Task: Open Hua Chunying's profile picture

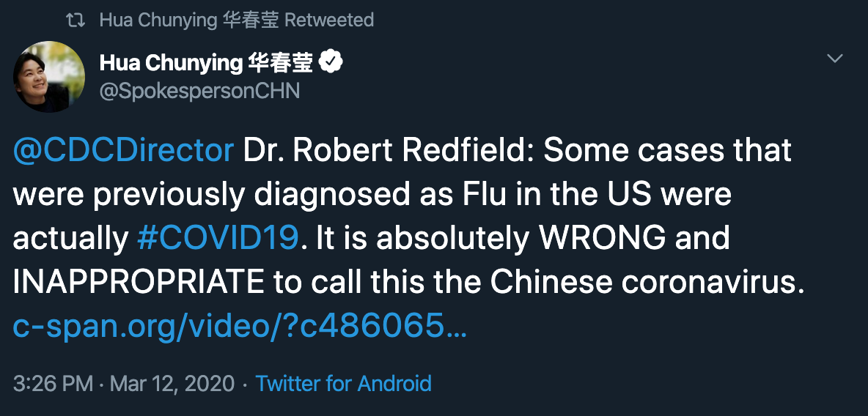Action: [x=48, y=77]
